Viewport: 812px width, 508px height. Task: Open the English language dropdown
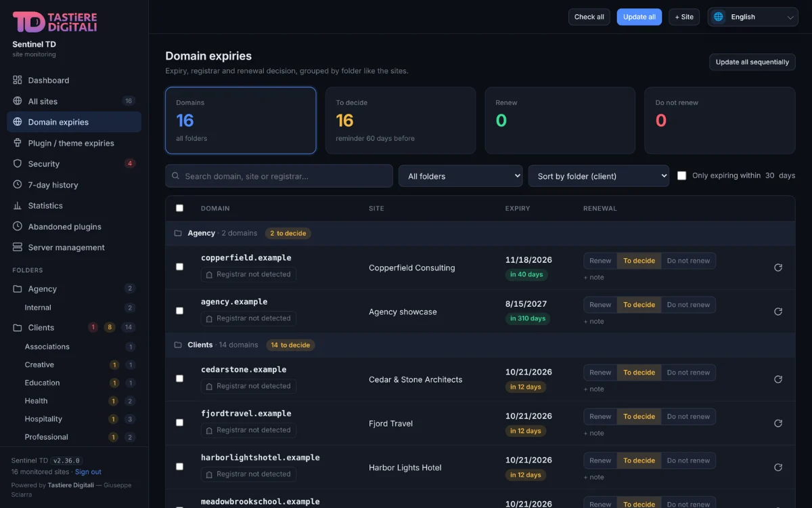click(x=753, y=17)
